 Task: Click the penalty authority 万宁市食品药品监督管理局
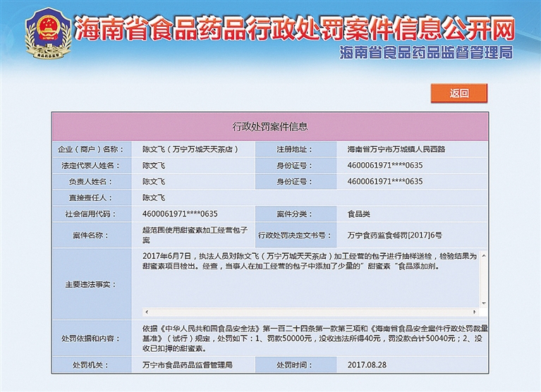tap(187, 365)
